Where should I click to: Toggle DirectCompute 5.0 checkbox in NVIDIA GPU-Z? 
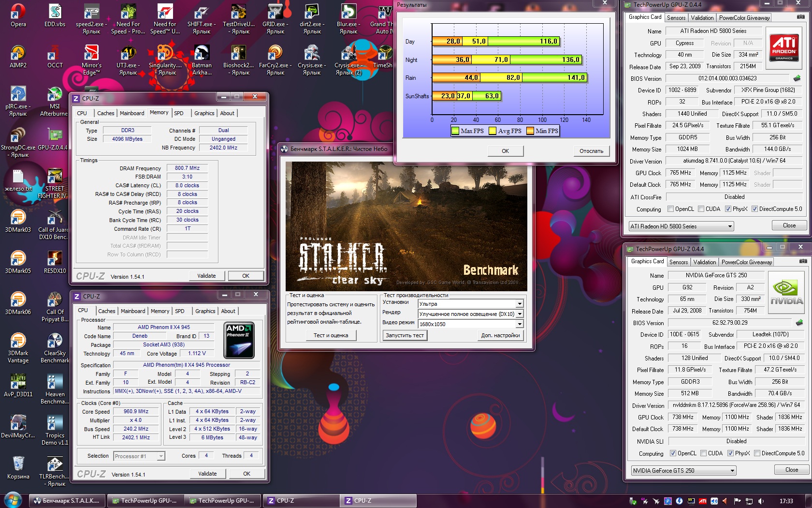pyautogui.click(x=757, y=453)
